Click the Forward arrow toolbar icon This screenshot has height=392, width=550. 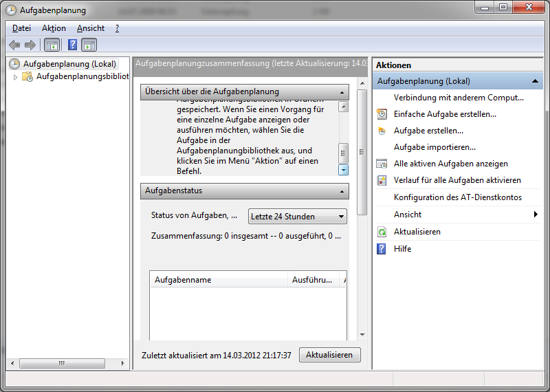click(30, 45)
